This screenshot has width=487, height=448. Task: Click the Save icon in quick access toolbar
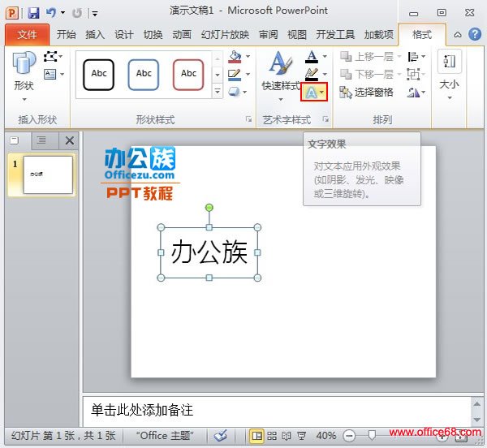pos(33,13)
